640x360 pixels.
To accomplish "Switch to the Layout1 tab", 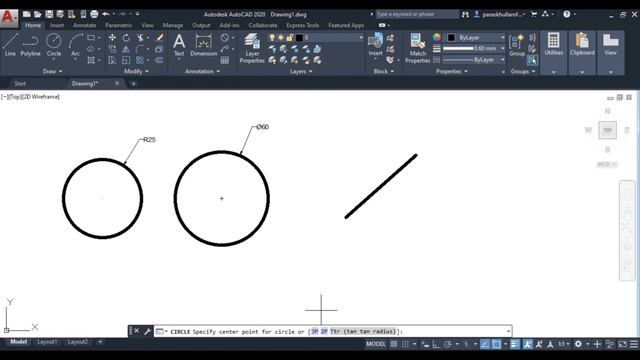I will pyautogui.click(x=47, y=342).
